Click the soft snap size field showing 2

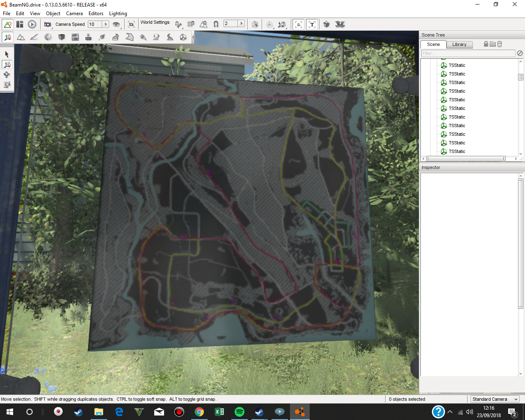(231, 23)
